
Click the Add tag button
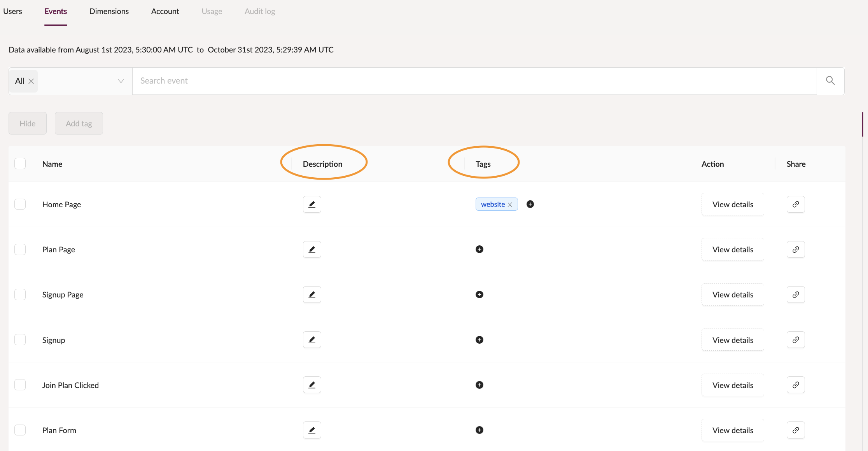click(x=79, y=123)
